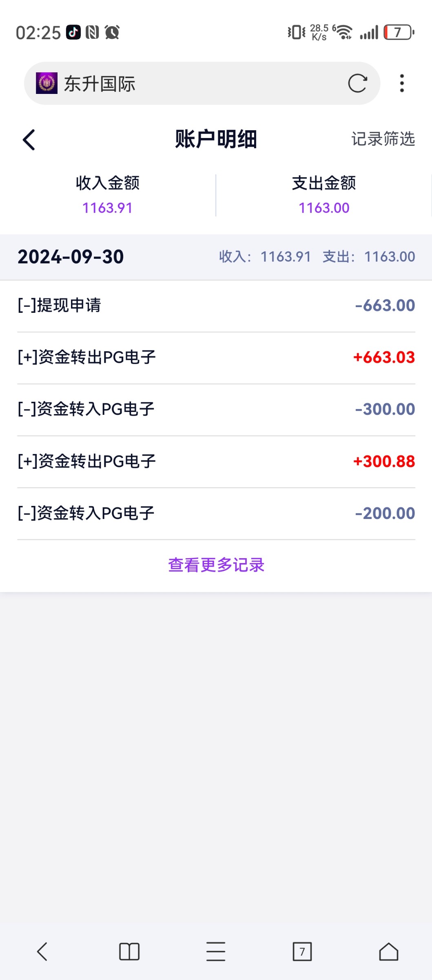
Task: Open the tab switcher showing 7
Action: (x=302, y=952)
